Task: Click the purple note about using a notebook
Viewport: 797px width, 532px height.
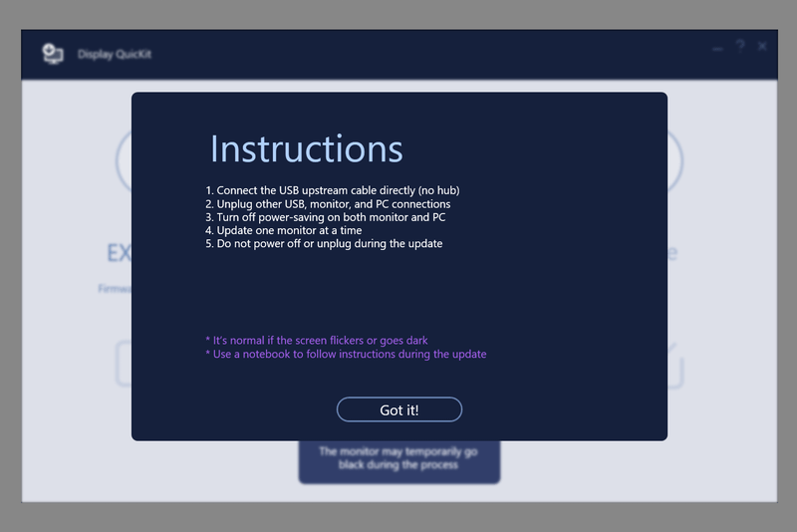Action: pos(346,354)
